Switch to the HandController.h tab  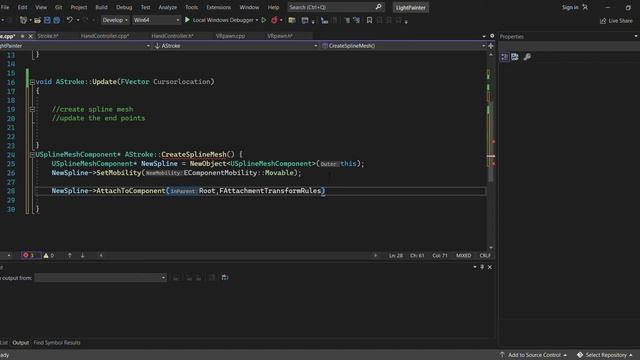tap(172, 36)
